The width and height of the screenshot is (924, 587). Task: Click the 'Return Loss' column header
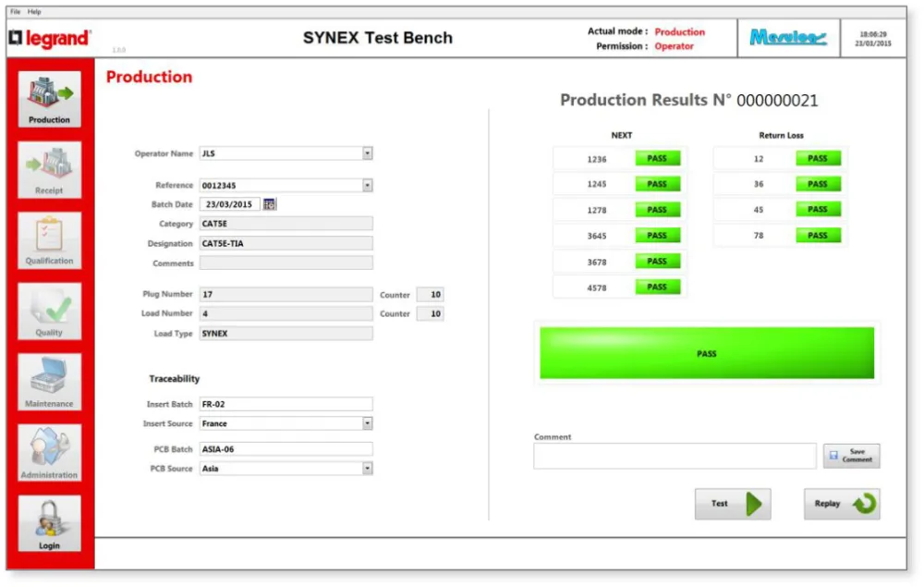pos(781,135)
